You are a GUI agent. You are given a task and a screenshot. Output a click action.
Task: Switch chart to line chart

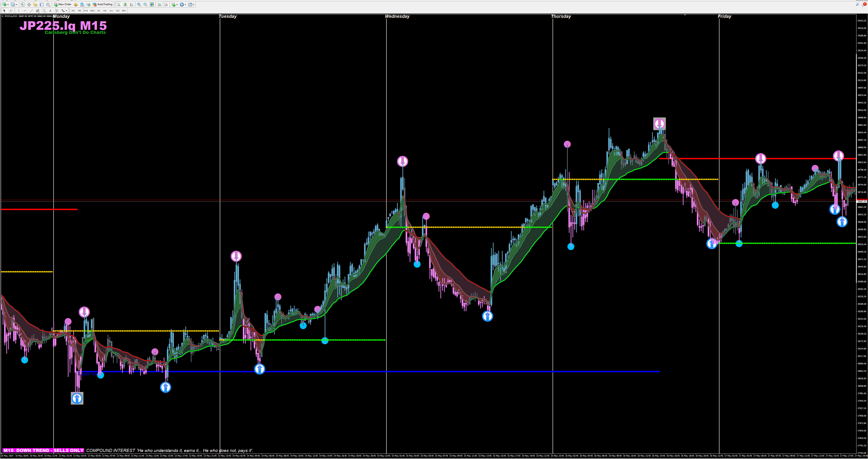[x=131, y=4]
